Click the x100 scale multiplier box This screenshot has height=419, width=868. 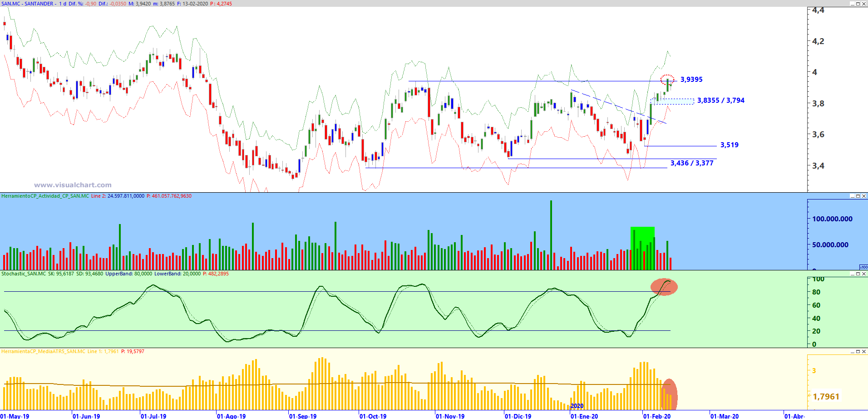863,267
